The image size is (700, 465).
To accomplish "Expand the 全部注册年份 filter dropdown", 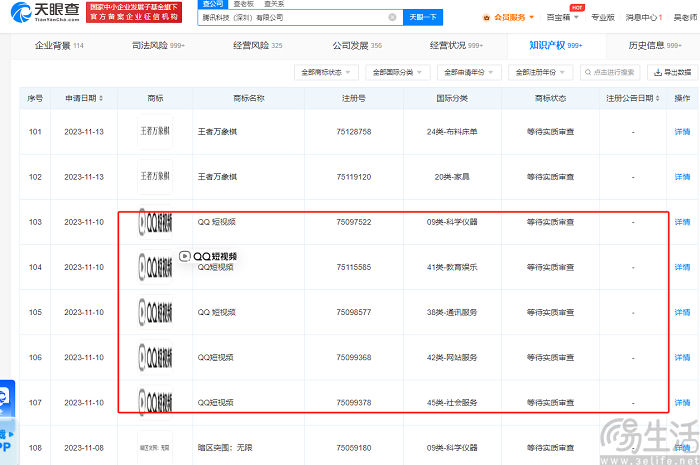I will 540,72.
